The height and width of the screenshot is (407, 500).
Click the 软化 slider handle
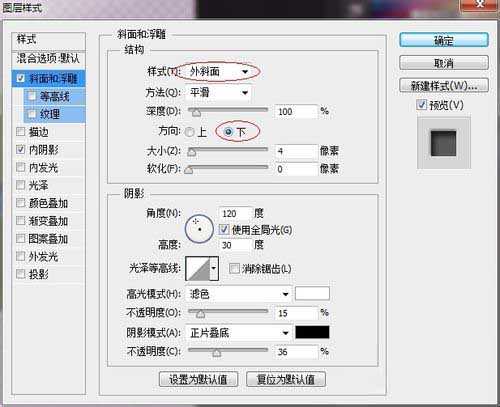coord(189,170)
